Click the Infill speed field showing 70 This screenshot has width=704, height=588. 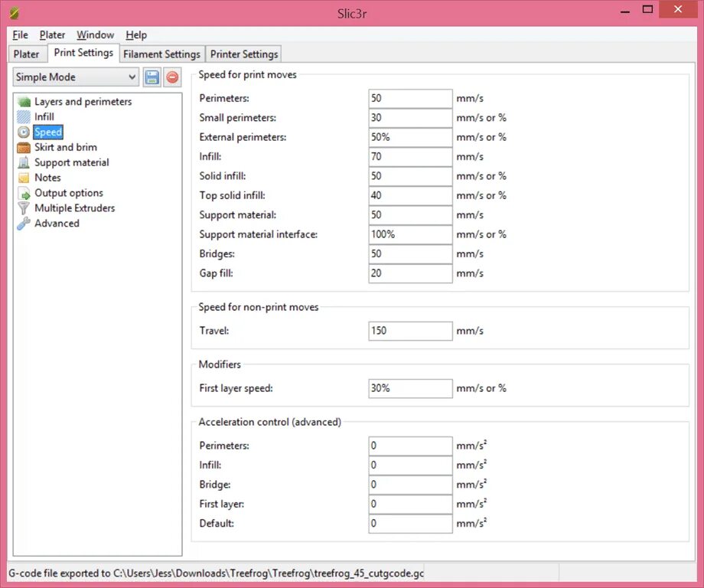click(410, 157)
